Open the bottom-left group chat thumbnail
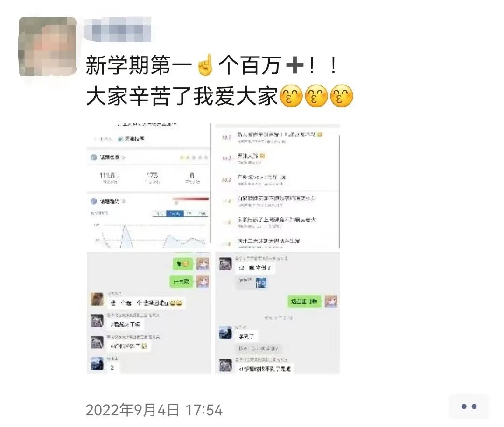The image size is (504, 427). [149, 313]
